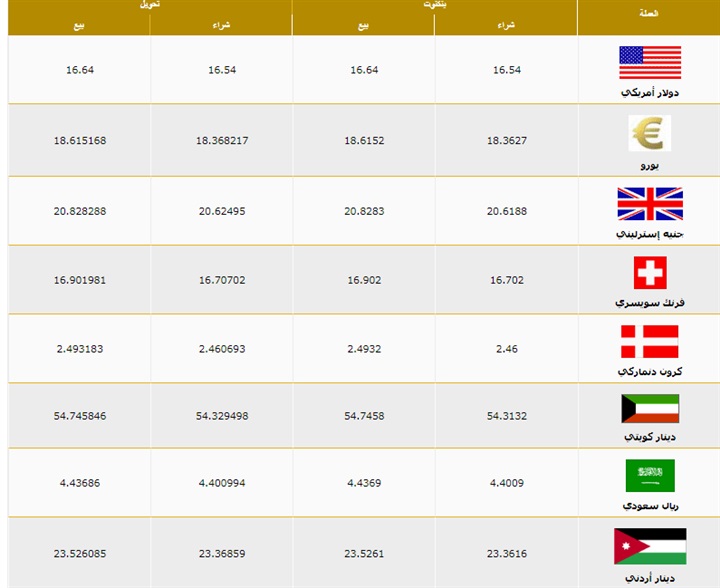This screenshot has height=588, width=720.
Task: Select the تحويل header group
Action: (150, 5)
